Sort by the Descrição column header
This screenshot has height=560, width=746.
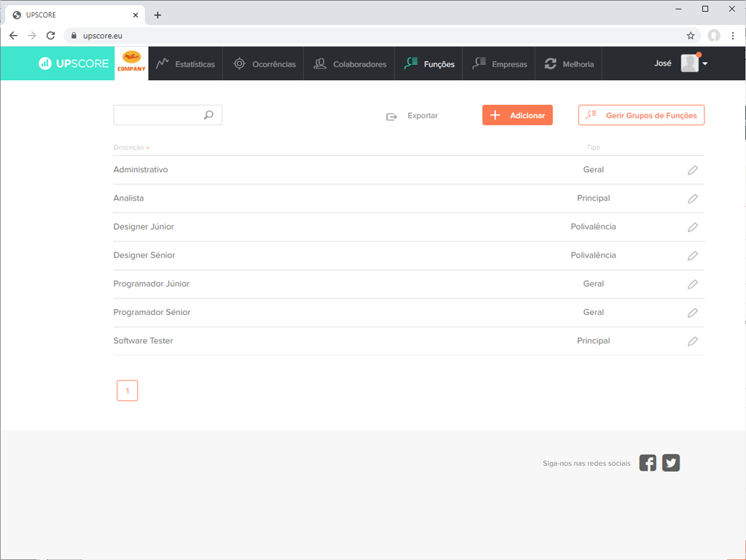click(131, 147)
